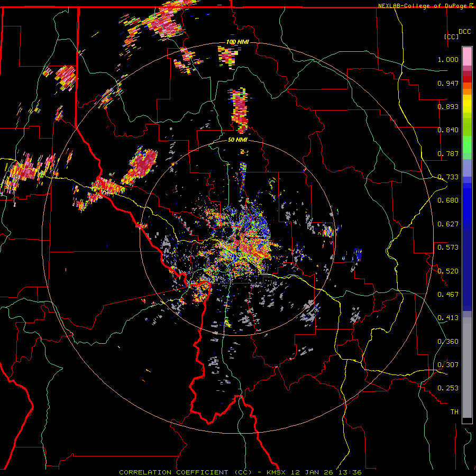Click the TH threshold label
Screen dimensions: 476x476
454,412
